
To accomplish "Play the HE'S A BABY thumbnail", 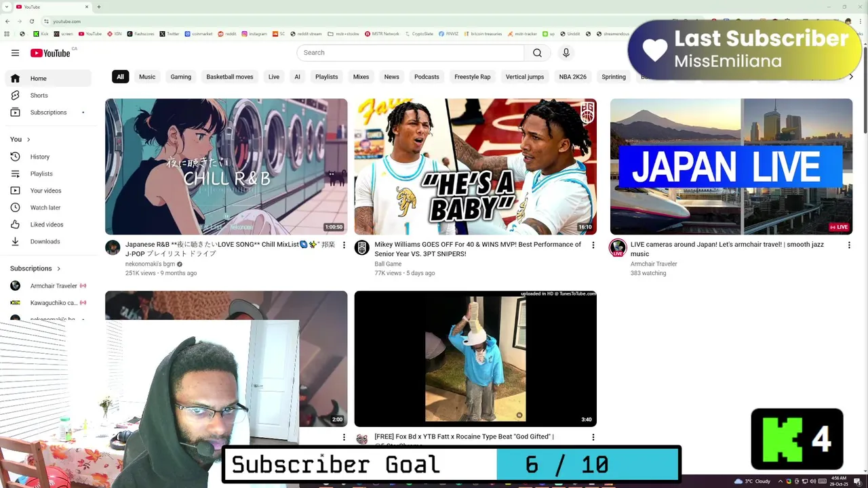I will click(x=475, y=167).
